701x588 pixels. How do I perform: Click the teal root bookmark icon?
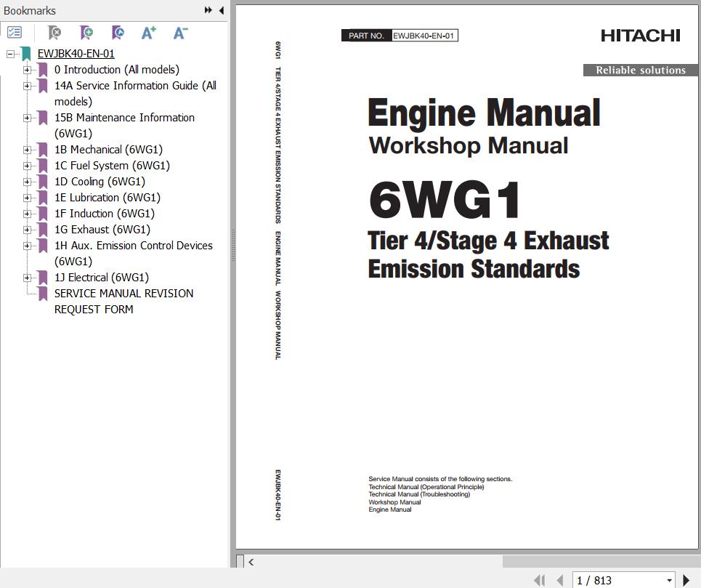(26, 54)
